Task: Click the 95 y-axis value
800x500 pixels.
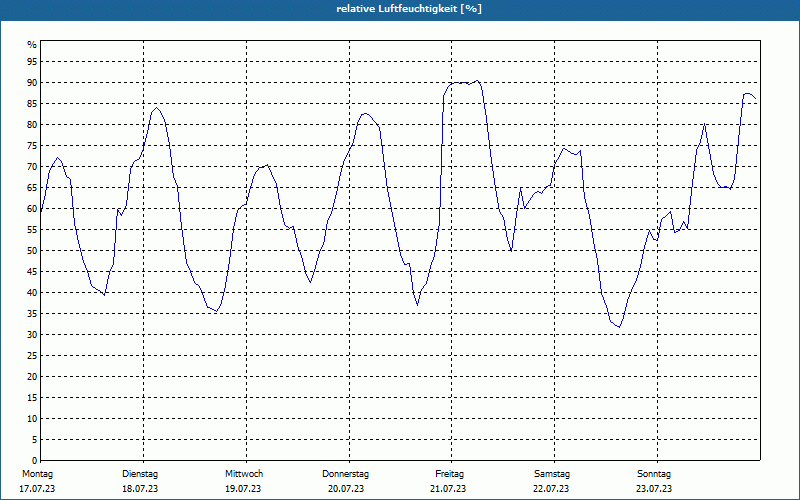Action: pyautogui.click(x=32, y=62)
